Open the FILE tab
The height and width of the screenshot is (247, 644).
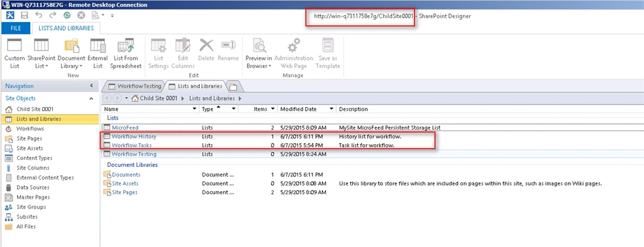(16, 28)
